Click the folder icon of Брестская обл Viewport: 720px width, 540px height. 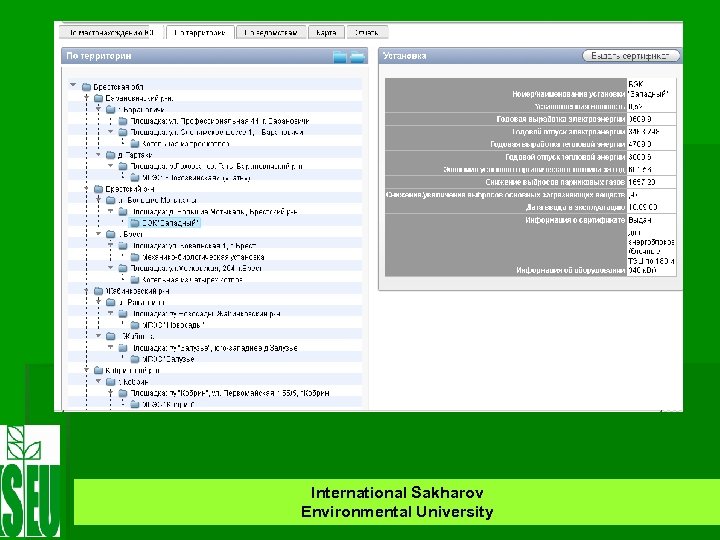click(x=86, y=87)
